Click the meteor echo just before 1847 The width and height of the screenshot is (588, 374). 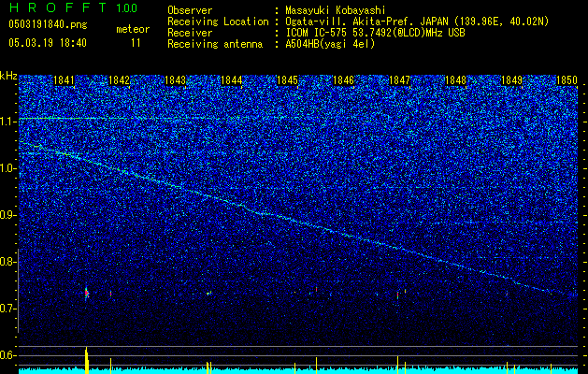click(x=397, y=295)
